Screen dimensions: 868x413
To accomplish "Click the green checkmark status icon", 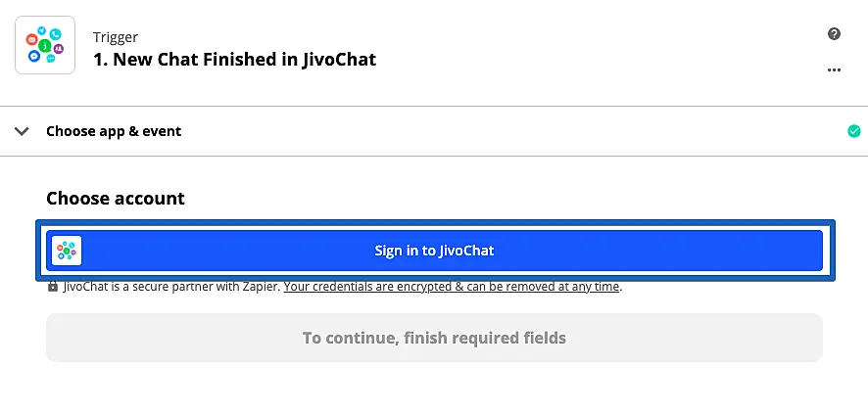I will click(x=853, y=131).
